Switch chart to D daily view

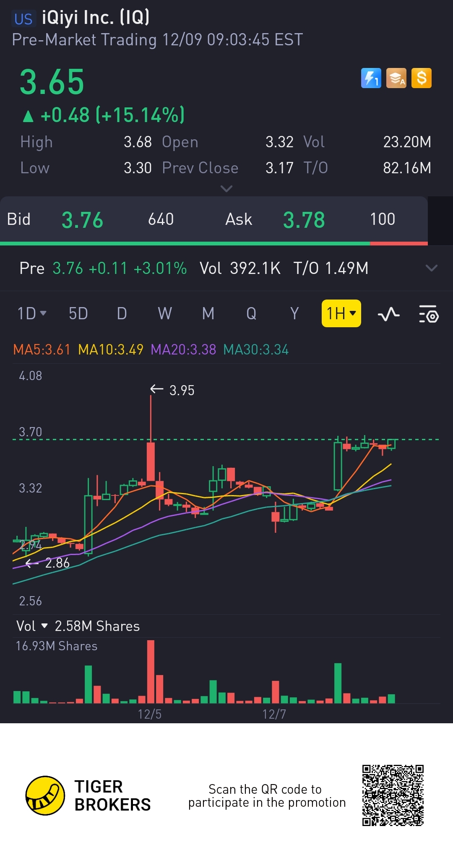coord(122,313)
